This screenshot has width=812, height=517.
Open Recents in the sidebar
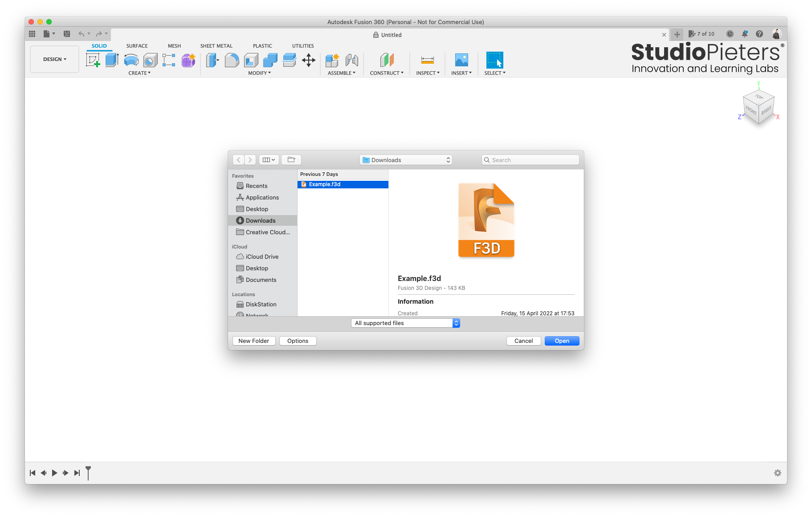pyautogui.click(x=262, y=186)
